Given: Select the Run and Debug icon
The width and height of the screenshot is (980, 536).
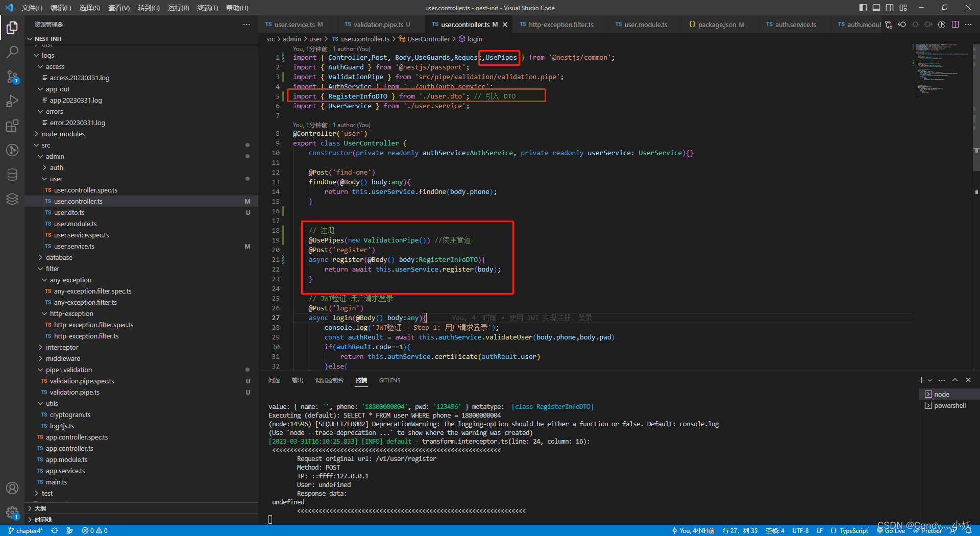Looking at the screenshot, I should (x=12, y=101).
